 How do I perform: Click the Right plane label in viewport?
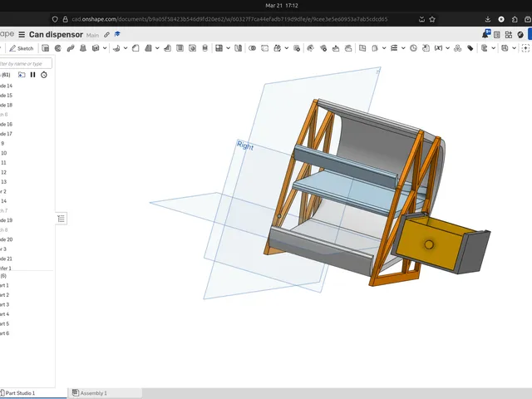(245, 145)
